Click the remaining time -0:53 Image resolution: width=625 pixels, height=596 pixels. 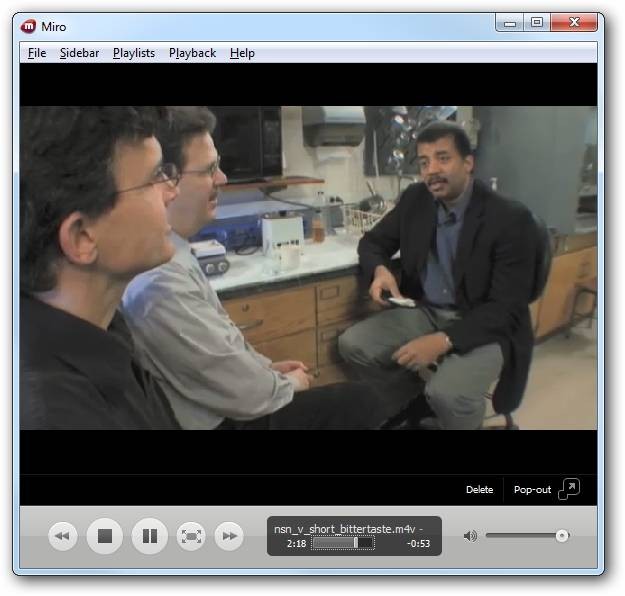click(418, 543)
